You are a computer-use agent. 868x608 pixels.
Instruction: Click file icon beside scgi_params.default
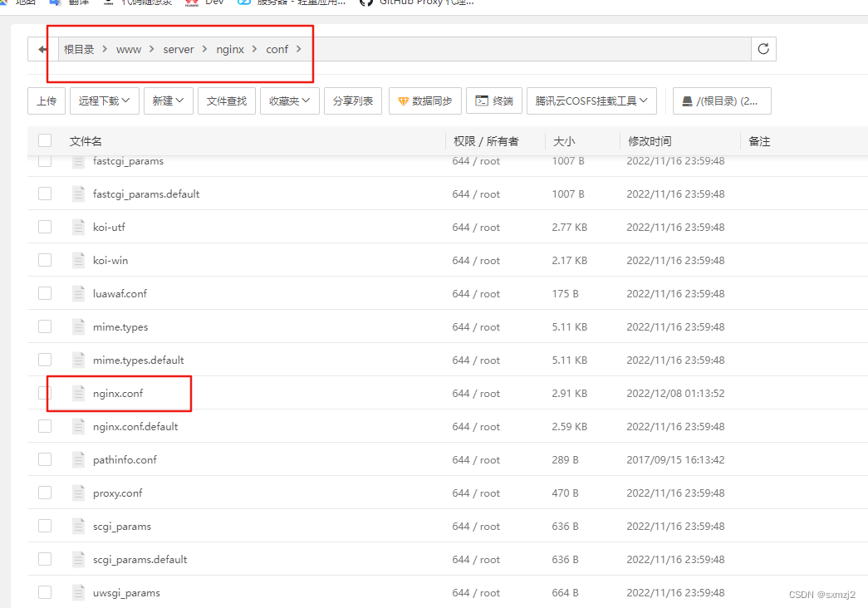(79, 559)
